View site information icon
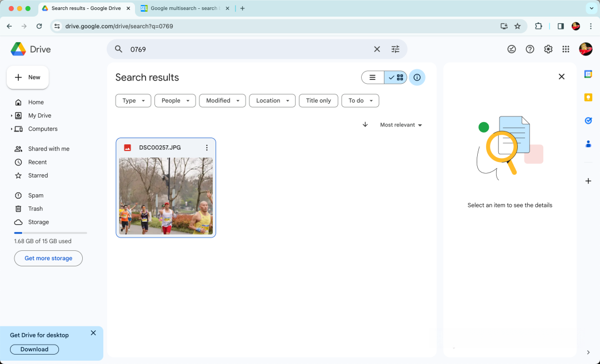600x364 pixels. [57, 26]
